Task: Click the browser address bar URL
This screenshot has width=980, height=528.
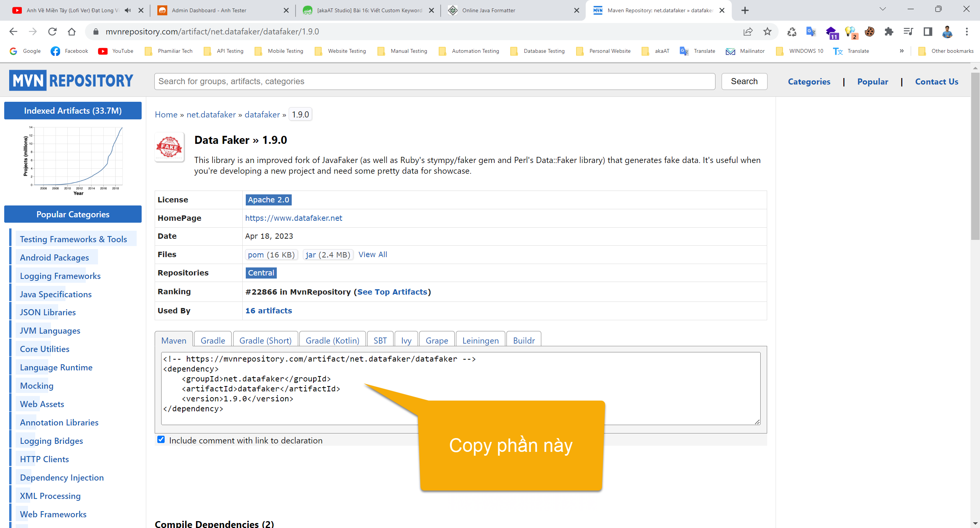Action: point(212,32)
